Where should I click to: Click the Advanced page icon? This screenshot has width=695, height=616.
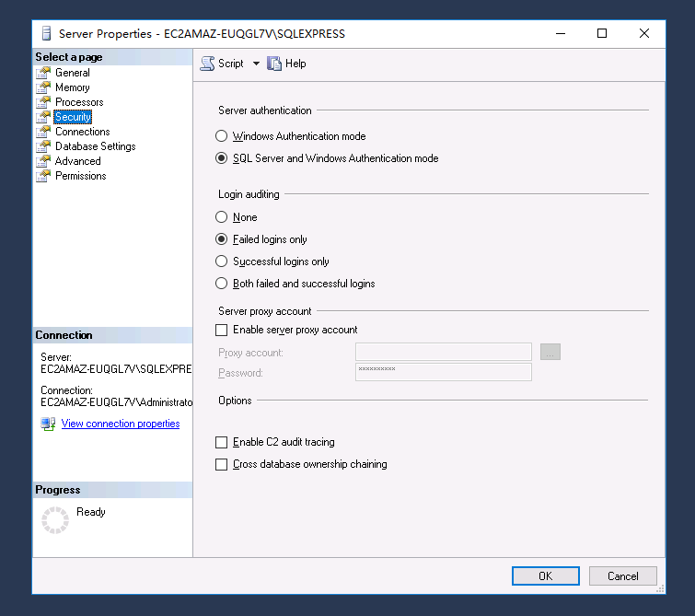coord(43,161)
